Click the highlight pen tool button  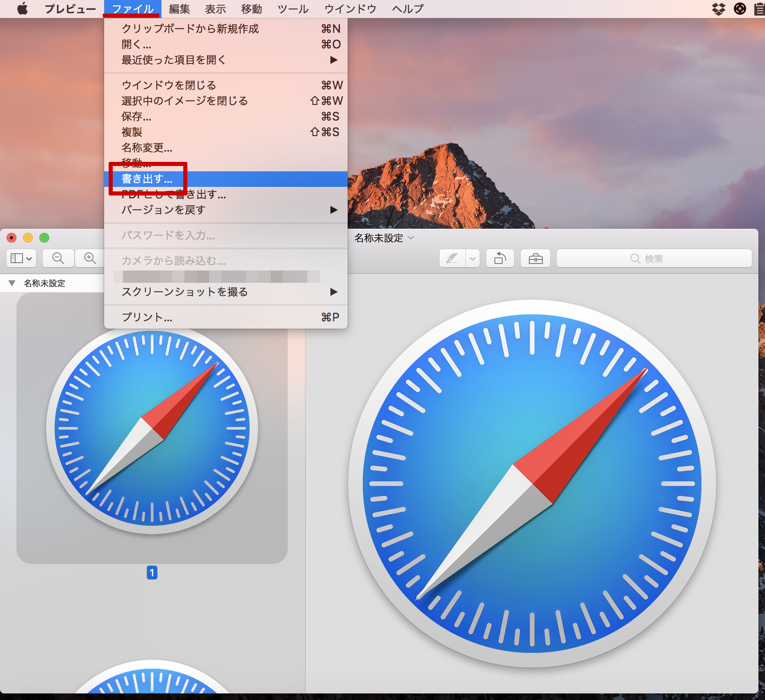(452, 259)
